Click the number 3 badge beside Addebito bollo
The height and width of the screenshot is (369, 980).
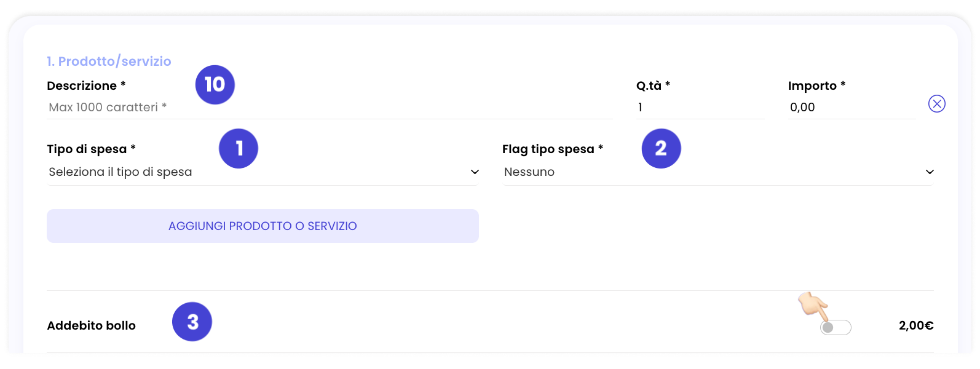tap(192, 322)
